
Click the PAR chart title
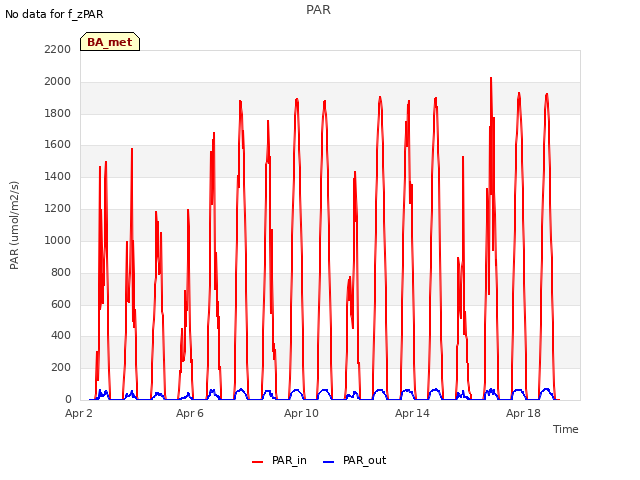[318, 10]
